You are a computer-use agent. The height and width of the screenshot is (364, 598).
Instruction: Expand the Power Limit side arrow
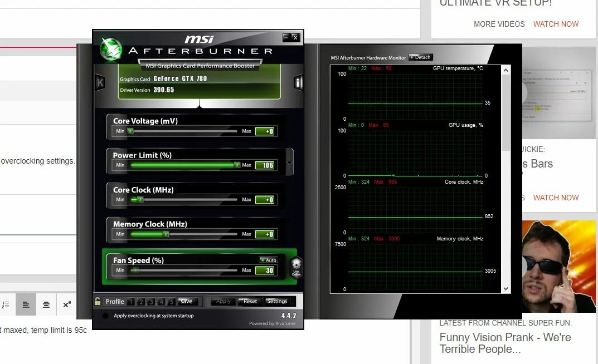pyautogui.click(x=289, y=163)
